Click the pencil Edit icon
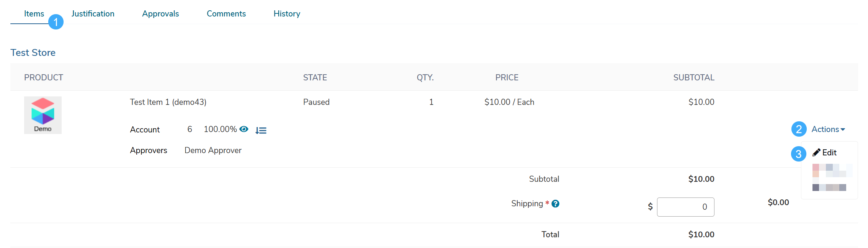 coord(816,153)
